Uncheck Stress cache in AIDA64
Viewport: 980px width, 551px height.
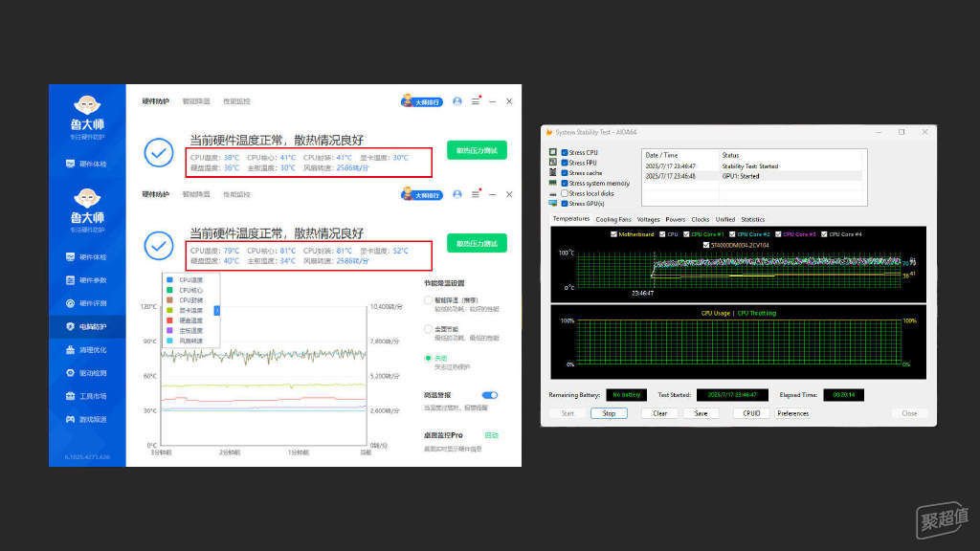pyautogui.click(x=565, y=173)
